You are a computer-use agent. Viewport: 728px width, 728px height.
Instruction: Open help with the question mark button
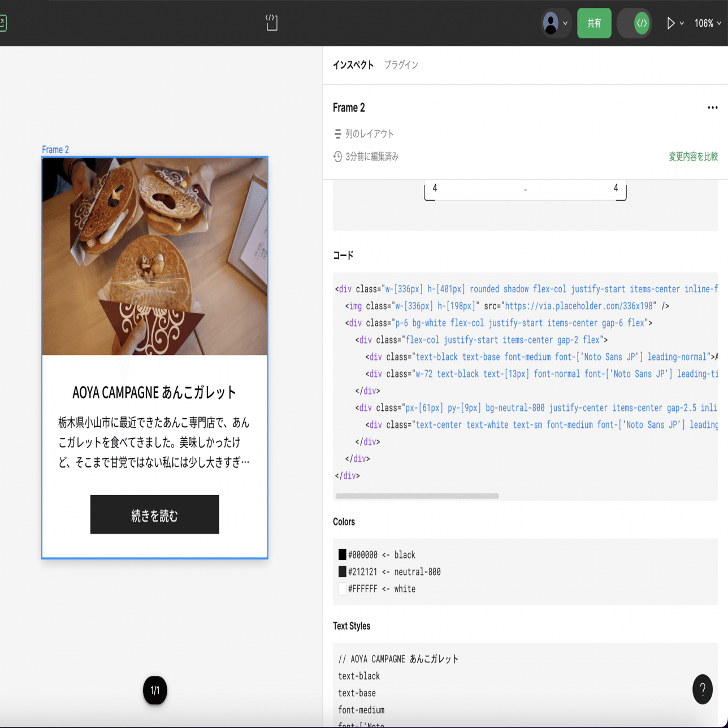(x=703, y=689)
